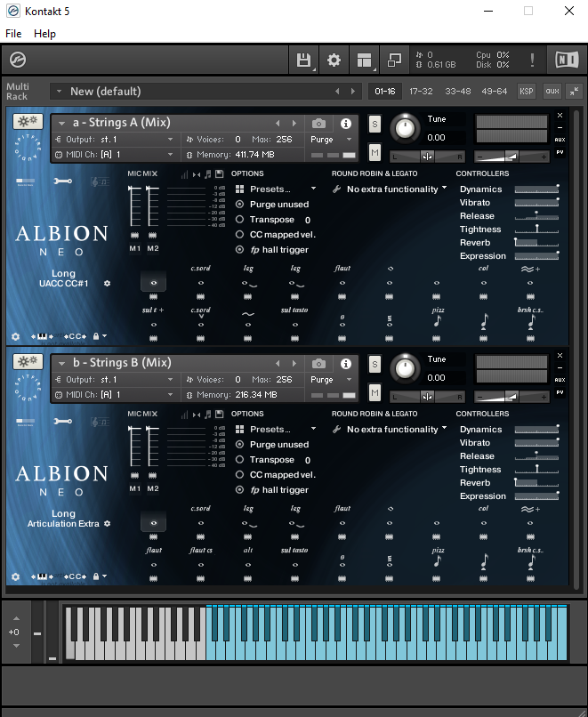The height and width of the screenshot is (717, 588).
Task: Enable Transpose option in Strings B
Action: pyautogui.click(x=239, y=460)
